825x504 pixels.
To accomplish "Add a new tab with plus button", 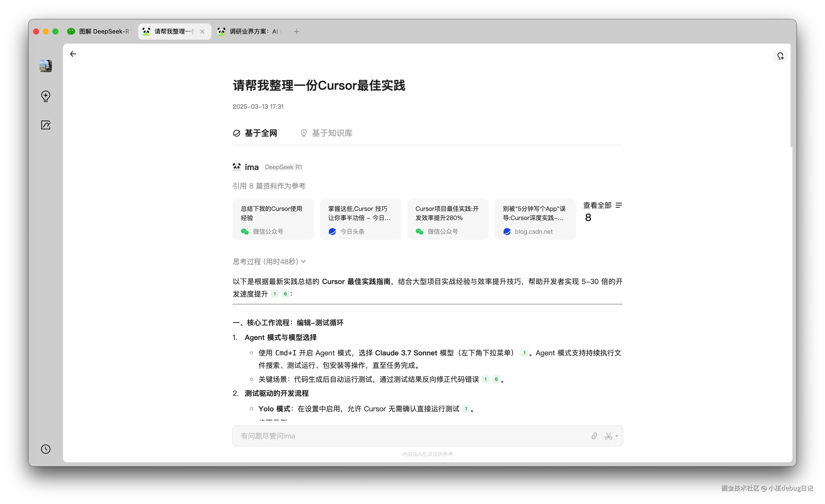I will click(296, 31).
